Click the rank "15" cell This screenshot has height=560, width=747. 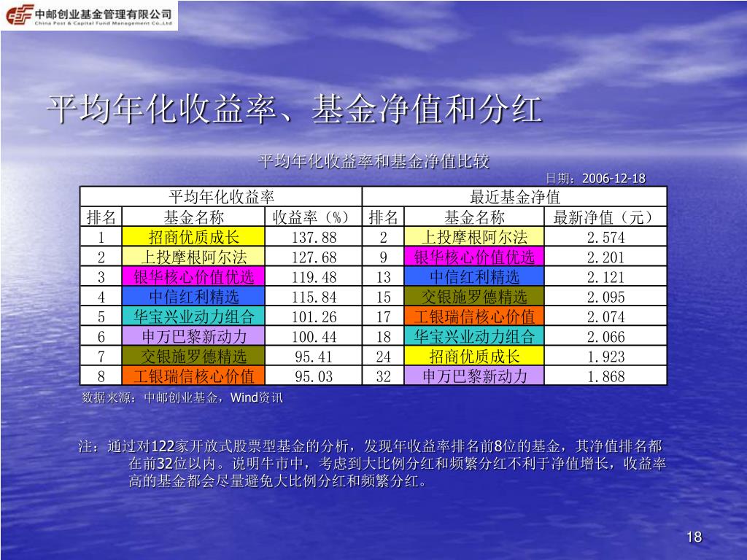tap(384, 297)
